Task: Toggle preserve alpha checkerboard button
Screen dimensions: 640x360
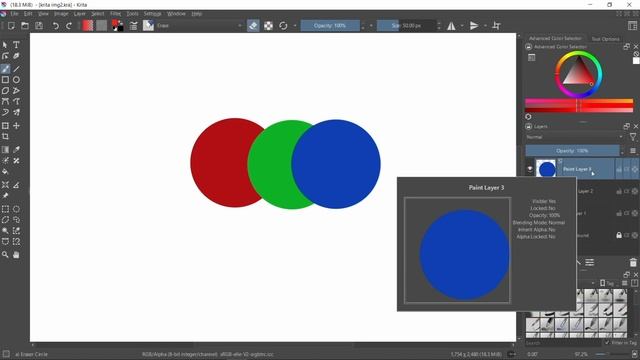Action: pyautogui.click(x=268, y=26)
